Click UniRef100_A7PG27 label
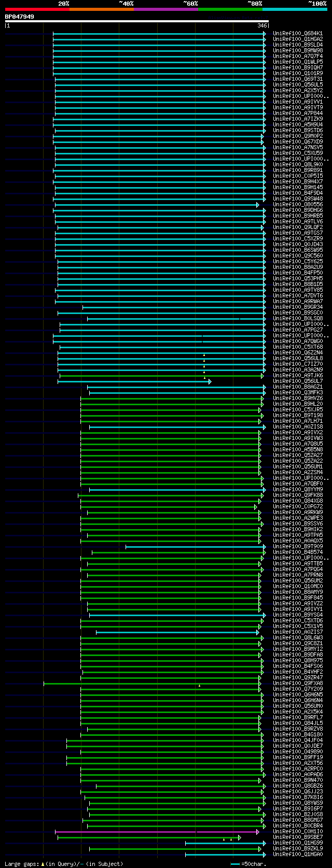This screenshot has height=868, width=332. coord(298,330)
